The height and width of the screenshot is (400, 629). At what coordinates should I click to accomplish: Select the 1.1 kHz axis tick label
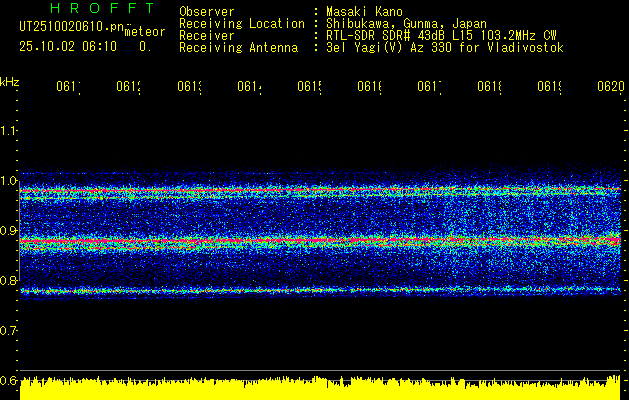[10, 130]
